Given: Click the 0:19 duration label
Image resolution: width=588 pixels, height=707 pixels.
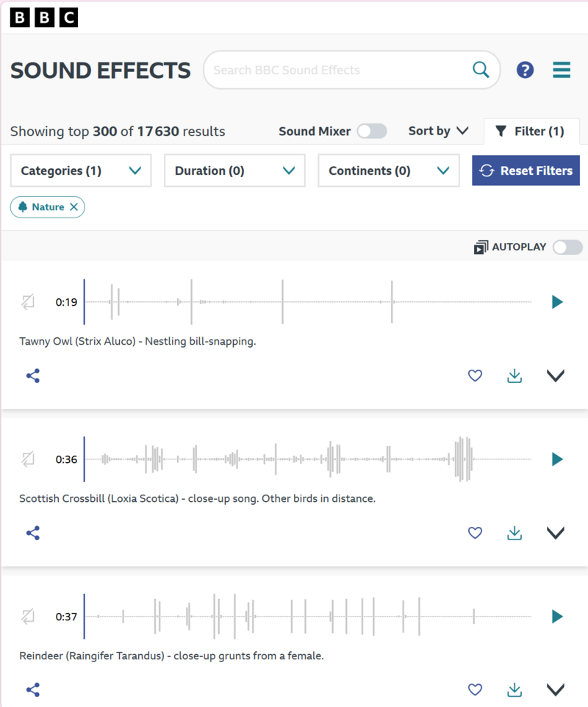Looking at the screenshot, I should (x=66, y=302).
